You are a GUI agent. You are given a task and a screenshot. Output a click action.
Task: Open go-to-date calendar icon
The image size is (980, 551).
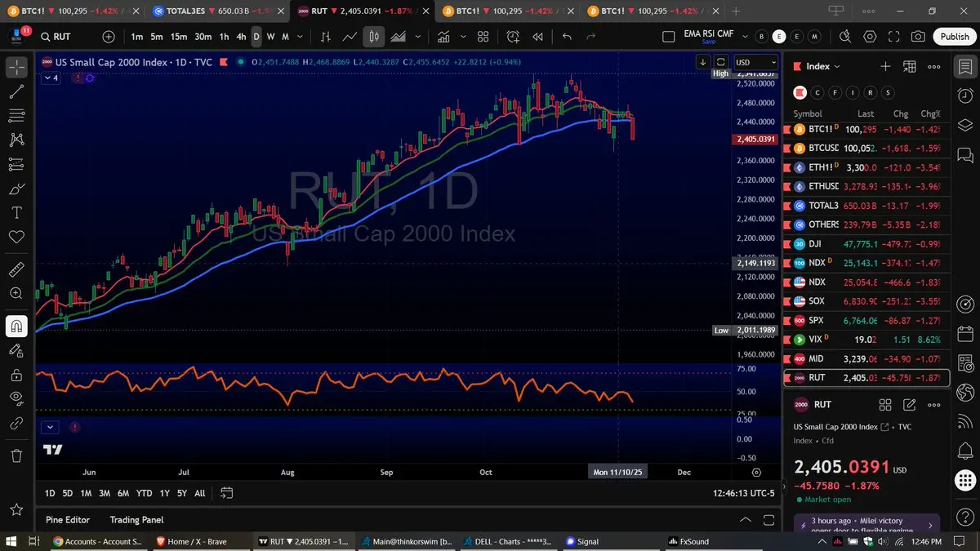227,493
